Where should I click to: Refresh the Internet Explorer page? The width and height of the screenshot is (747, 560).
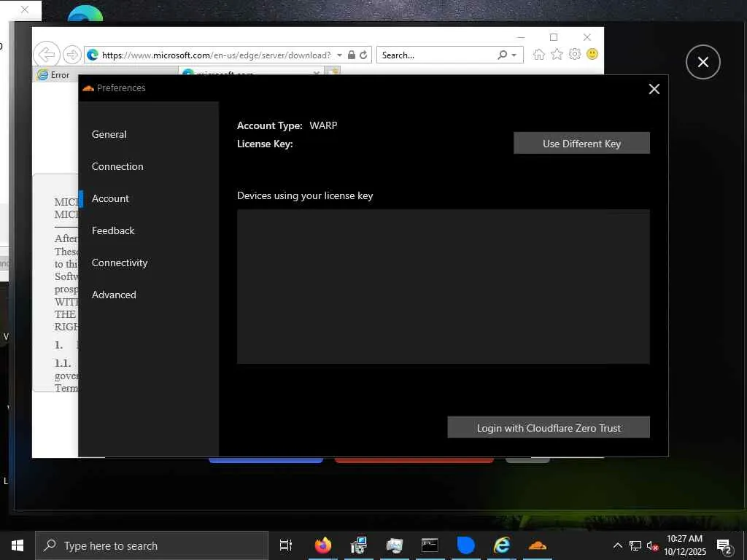(363, 55)
